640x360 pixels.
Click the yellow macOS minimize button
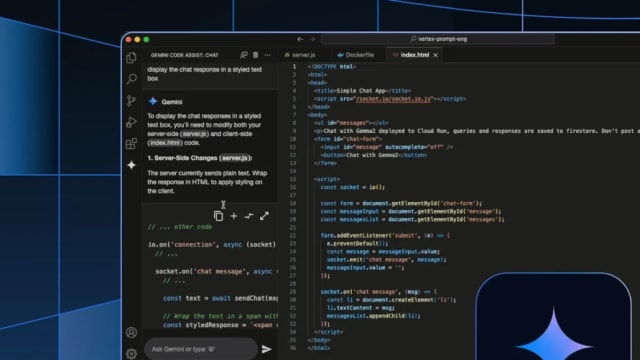tap(137, 40)
